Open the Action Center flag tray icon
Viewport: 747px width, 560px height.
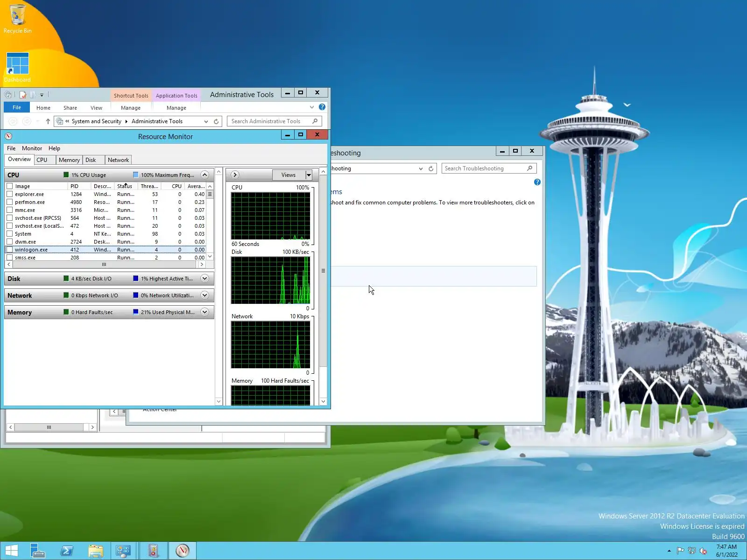coord(680,551)
